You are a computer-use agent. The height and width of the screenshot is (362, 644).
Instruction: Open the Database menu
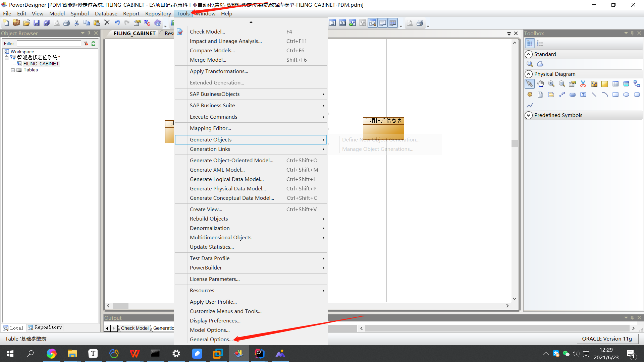click(106, 13)
